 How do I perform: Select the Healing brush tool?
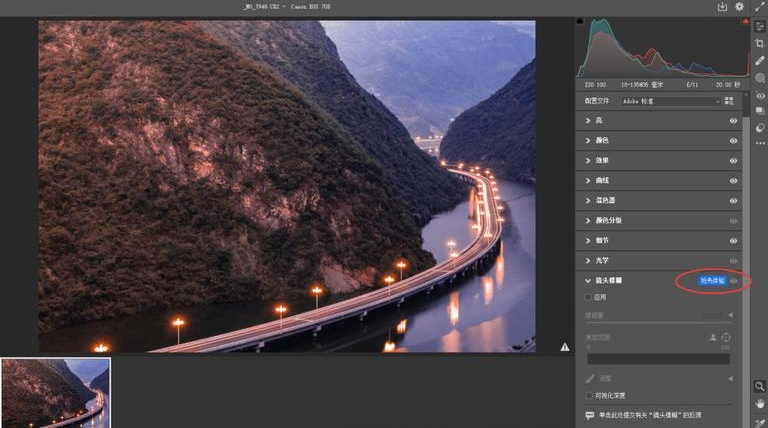pos(760,61)
